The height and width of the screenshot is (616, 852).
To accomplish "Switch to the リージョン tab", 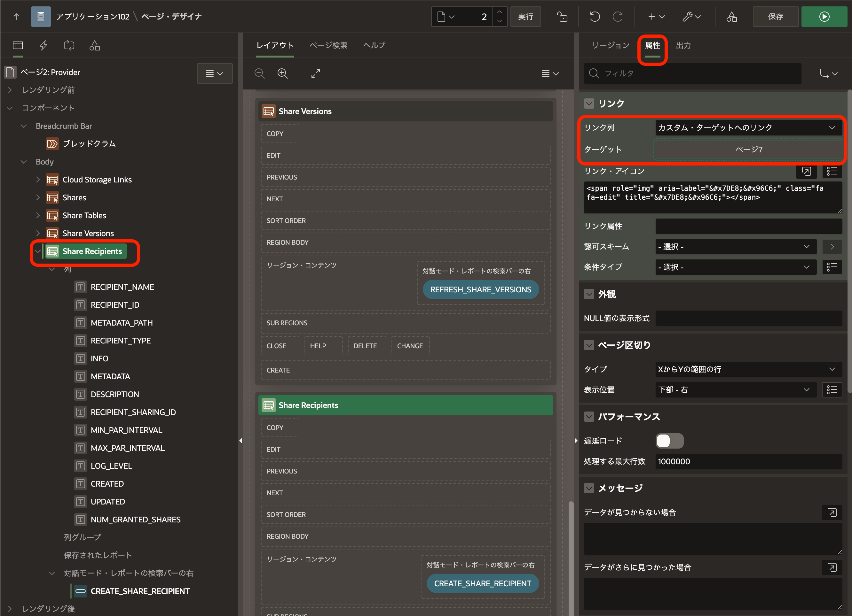I will [611, 45].
